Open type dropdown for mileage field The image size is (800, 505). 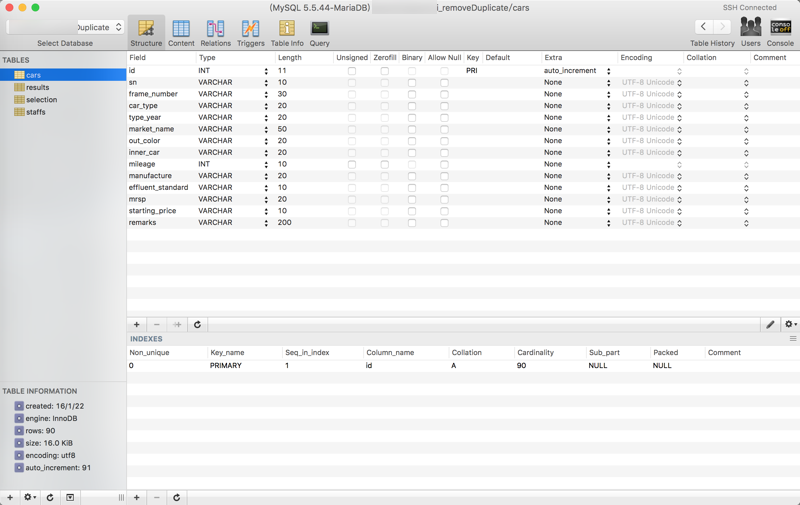[x=266, y=164]
